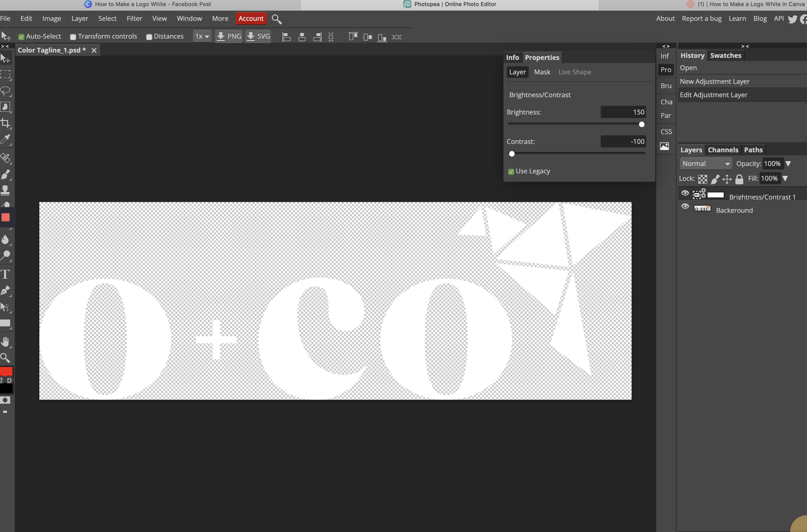The height and width of the screenshot is (532, 807).
Task: Hide the Background layer with eye icon
Action: coord(685,207)
